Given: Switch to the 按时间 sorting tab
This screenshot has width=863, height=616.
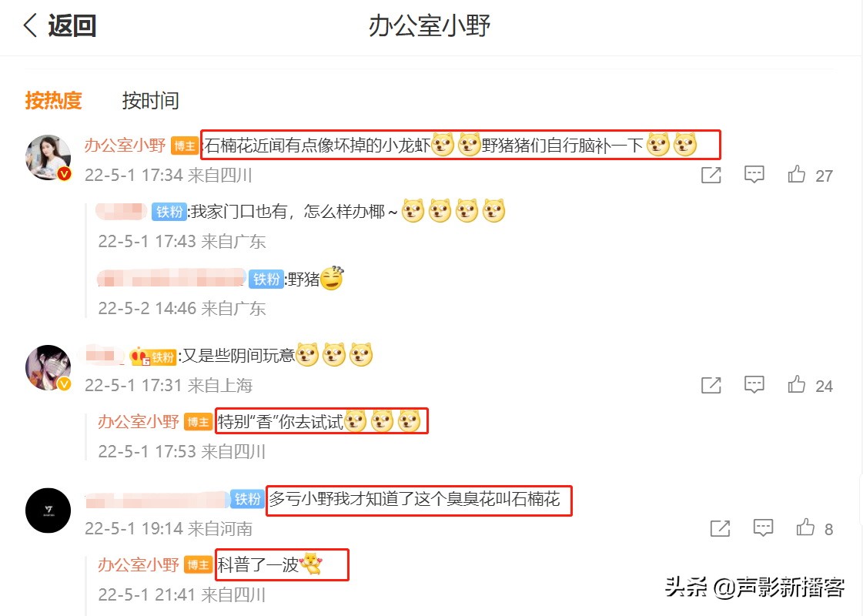Looking at the screenshot, I should click(x=150, y=101).
